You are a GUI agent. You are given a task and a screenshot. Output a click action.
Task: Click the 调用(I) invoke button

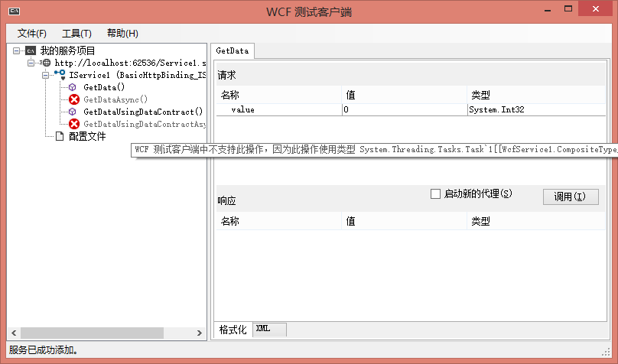pos(571,197)
